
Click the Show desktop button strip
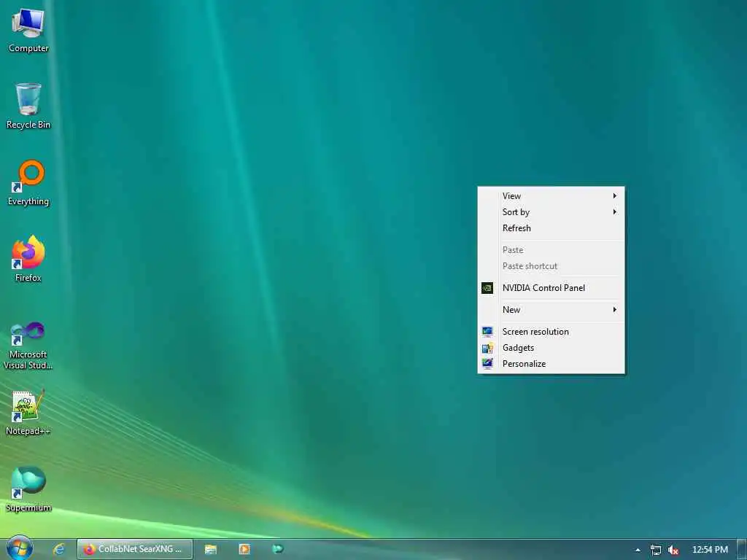742,550
